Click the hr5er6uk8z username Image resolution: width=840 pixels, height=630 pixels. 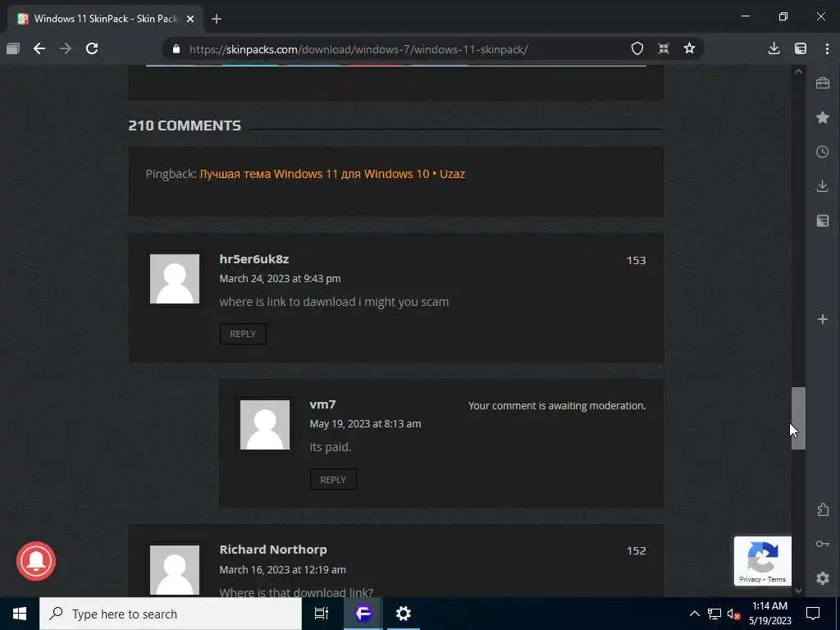click(x=254, y=258)
